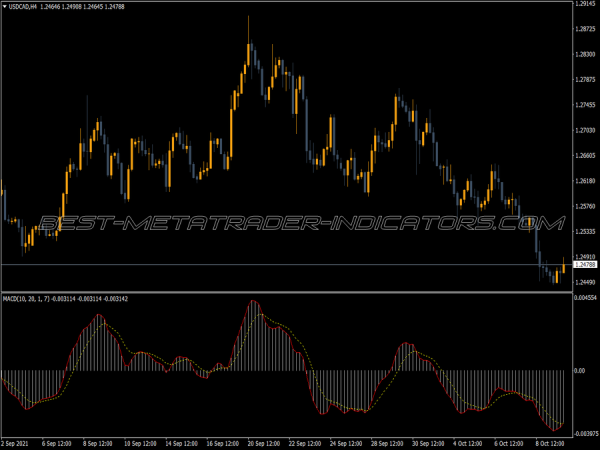Viewport: 600px width, 450px height.
Task: Click the 1.28725 price axis label
Action: tap(585, 29)
